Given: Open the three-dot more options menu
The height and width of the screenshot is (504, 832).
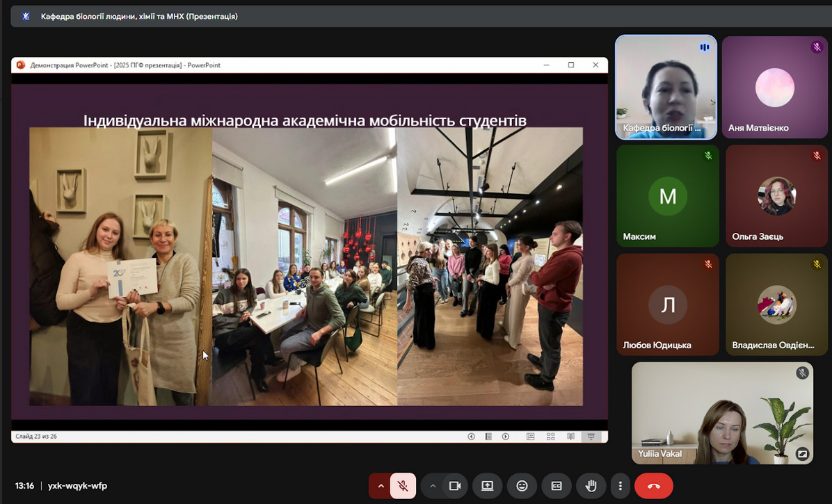Looking at the screenshot, I should [620, 486].
